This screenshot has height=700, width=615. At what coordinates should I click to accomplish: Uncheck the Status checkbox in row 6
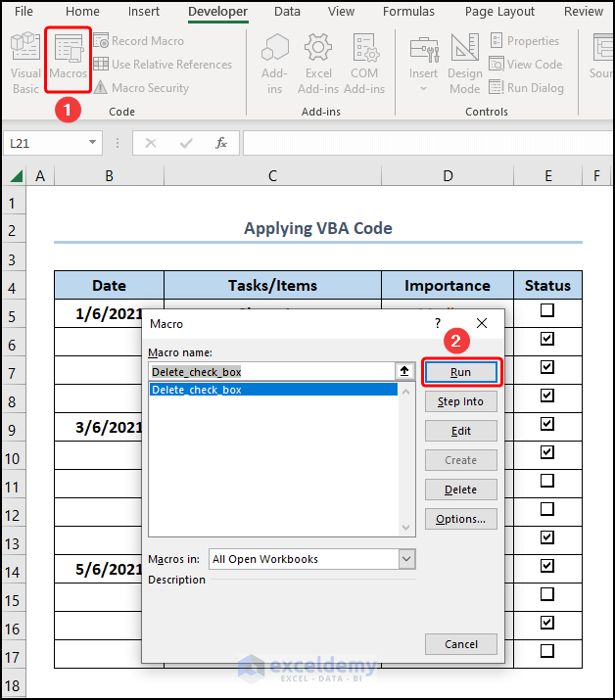pyautogui.click(x=547, y=339)
